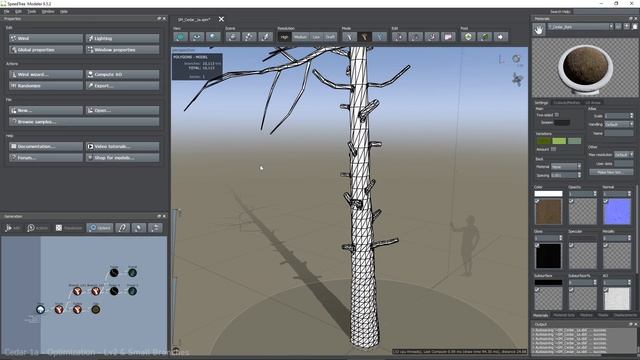The height and width of the screenshot is (360, 640).
Task: Click the dark green variation swatch
Action: 544,141
